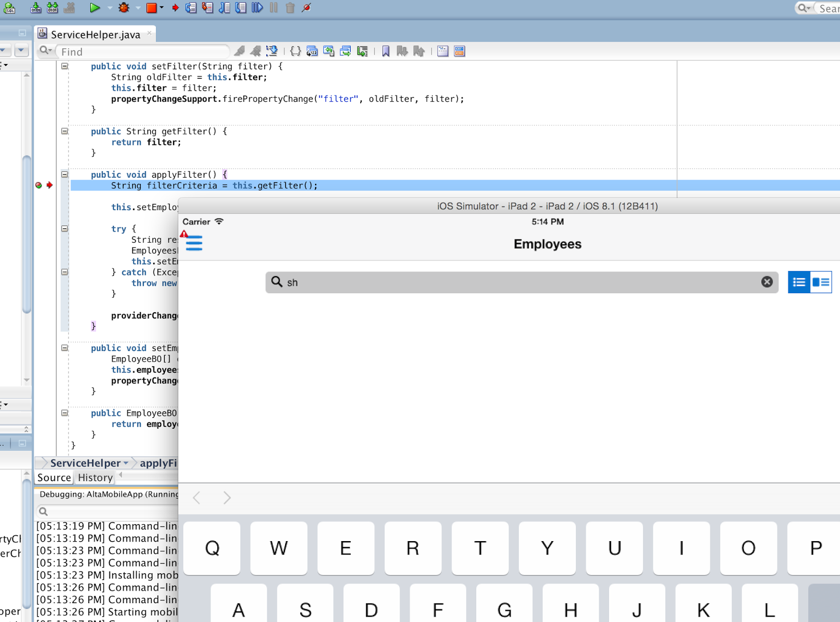Switch to detail card view in Employees screen
Screen dimensions: 840x622
tap(821, 282)
